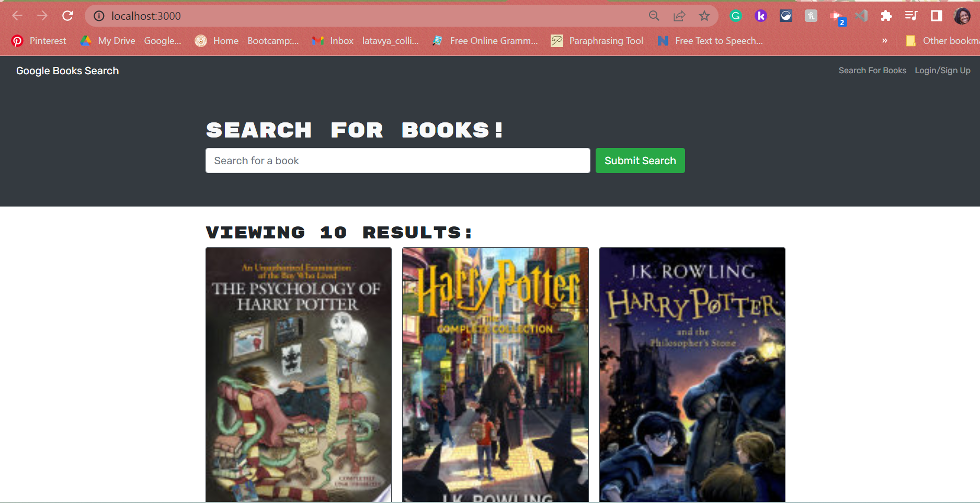980x503 pixels.
Task: Click the green Submit Search button
Action: click(x=640, y=161)
